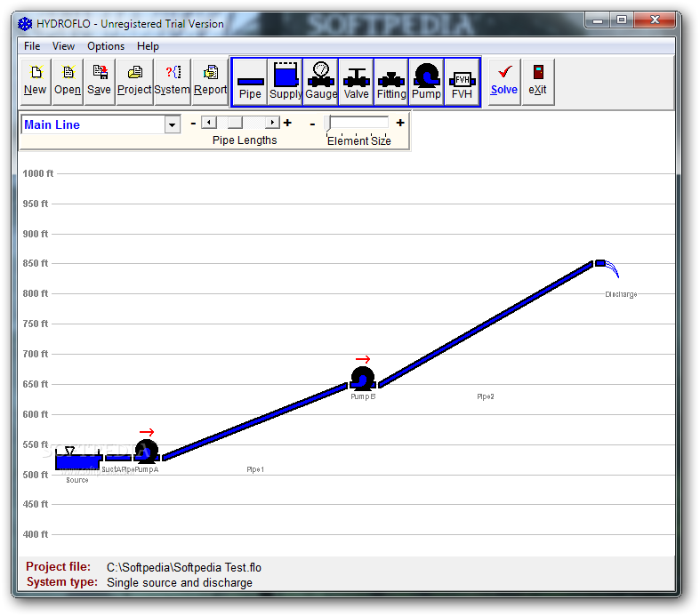Select the Gauge element tool

pos(321,82)
